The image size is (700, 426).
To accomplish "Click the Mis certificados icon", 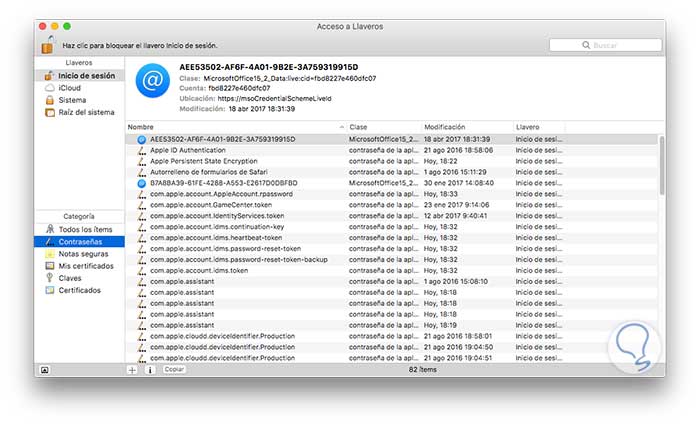I will (50, 266).
